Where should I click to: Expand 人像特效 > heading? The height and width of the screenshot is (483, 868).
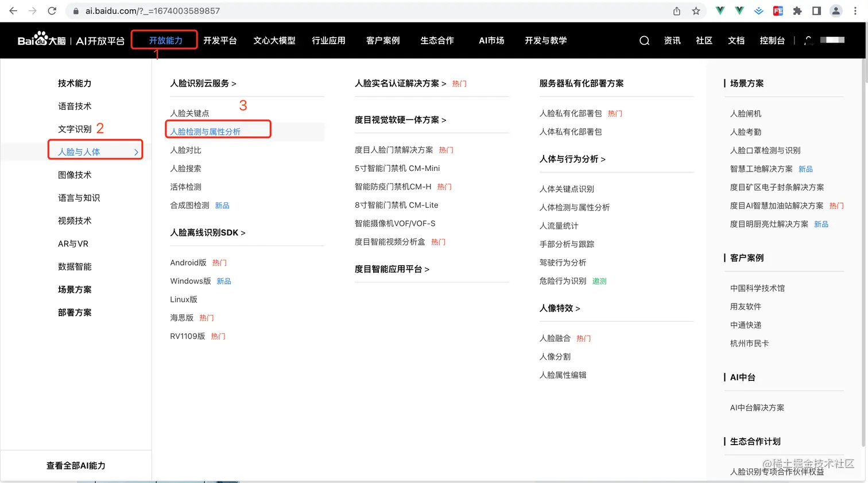pyautogui.click(x=560, y=308)
